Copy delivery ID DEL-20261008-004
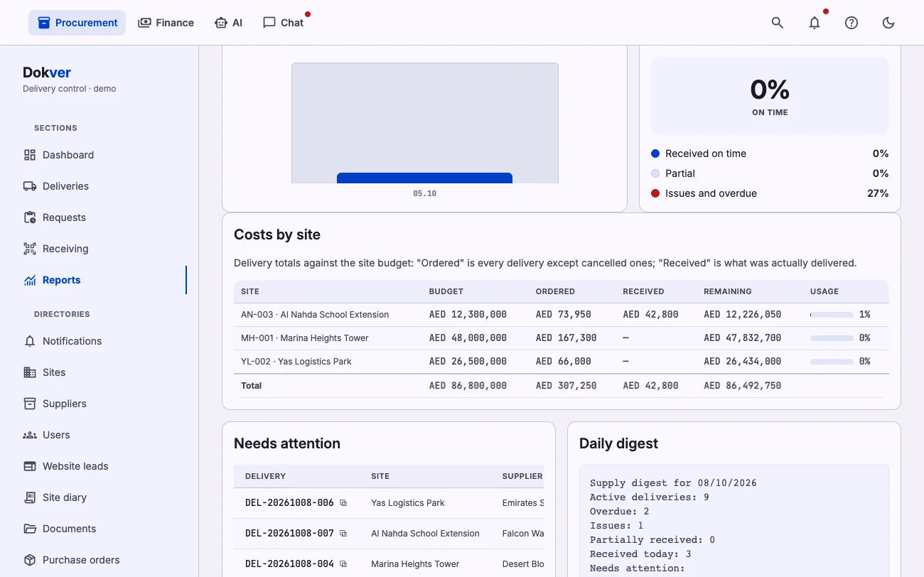924x577 pixels. [343, 564]
